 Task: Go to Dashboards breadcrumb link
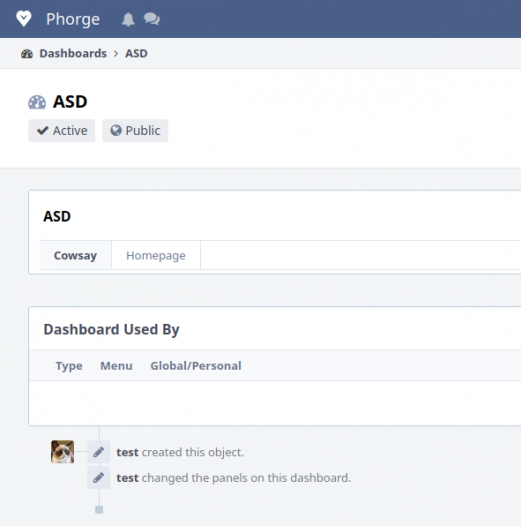coord(73,54)
